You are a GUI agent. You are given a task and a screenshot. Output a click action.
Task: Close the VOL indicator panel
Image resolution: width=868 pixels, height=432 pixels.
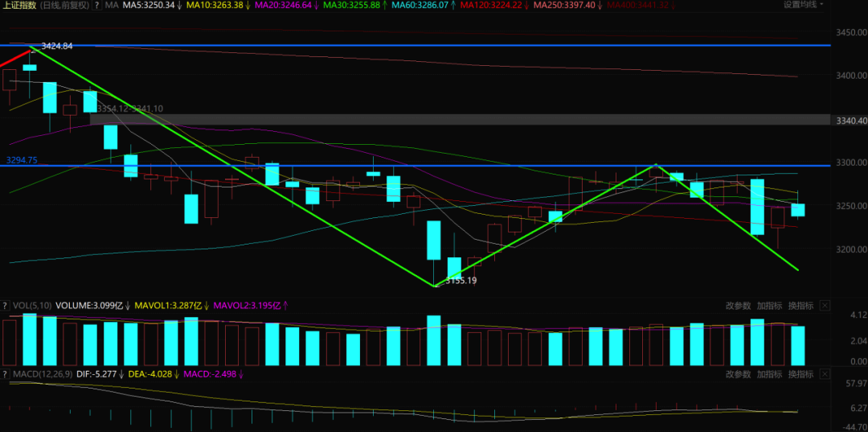coord(824,306)
